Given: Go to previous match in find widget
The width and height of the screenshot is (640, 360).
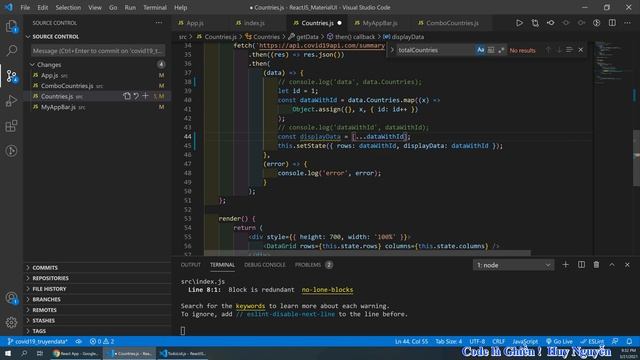Looking at the screenshot, I should coord(548,50).
